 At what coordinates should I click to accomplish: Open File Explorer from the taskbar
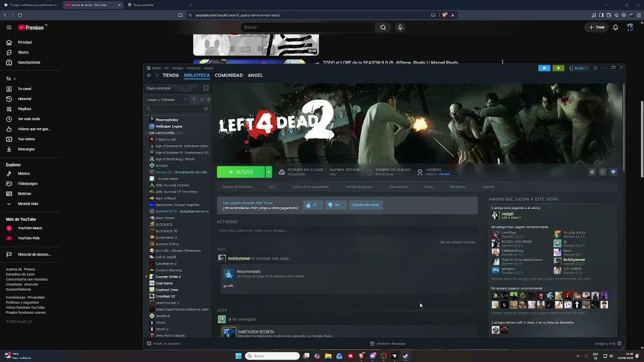(328, 356)
